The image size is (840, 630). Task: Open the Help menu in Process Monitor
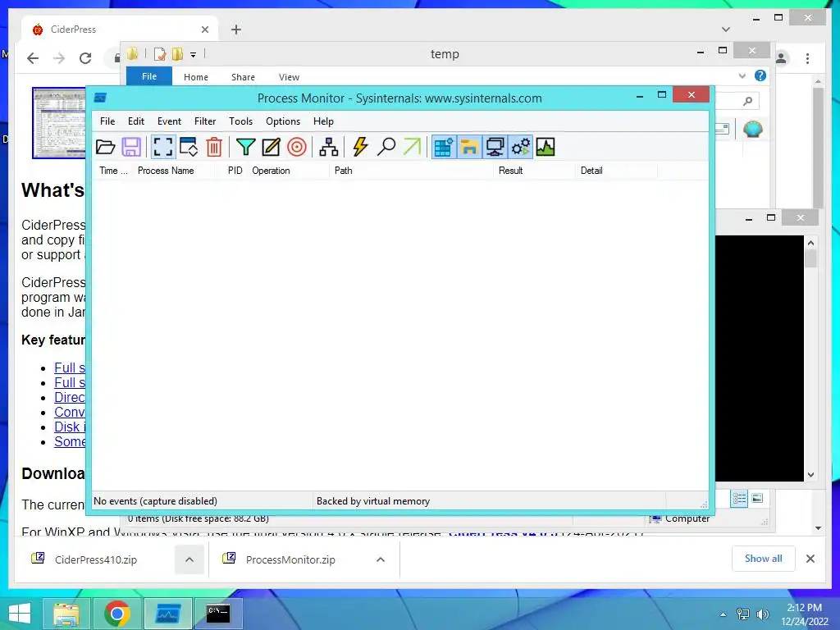[x=323, y=121]
